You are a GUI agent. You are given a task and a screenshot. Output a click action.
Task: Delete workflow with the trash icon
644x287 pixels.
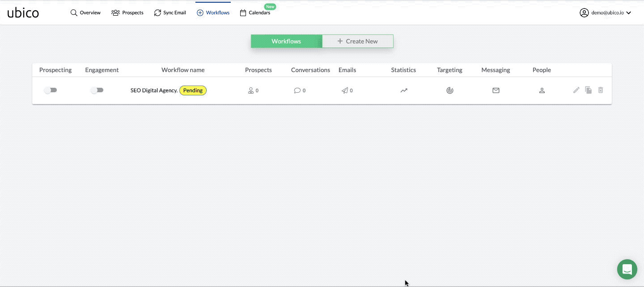(601, 90)
